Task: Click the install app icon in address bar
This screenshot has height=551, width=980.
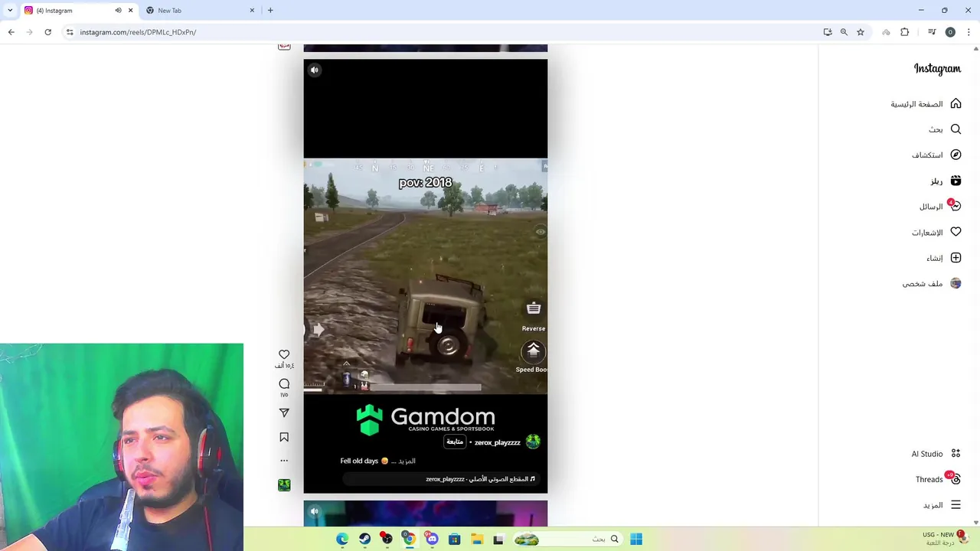Action: [828, 32]
